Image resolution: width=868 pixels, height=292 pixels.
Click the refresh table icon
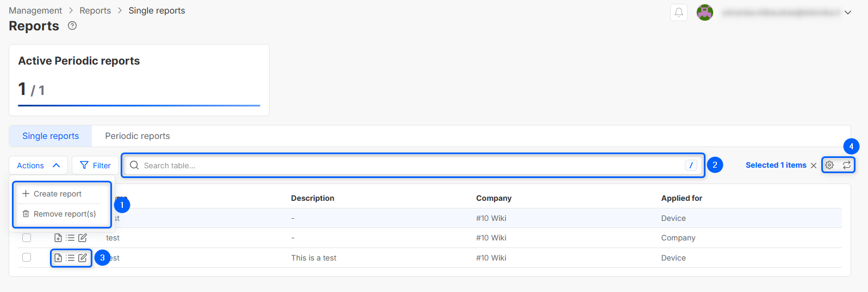(x=847, y=165)
